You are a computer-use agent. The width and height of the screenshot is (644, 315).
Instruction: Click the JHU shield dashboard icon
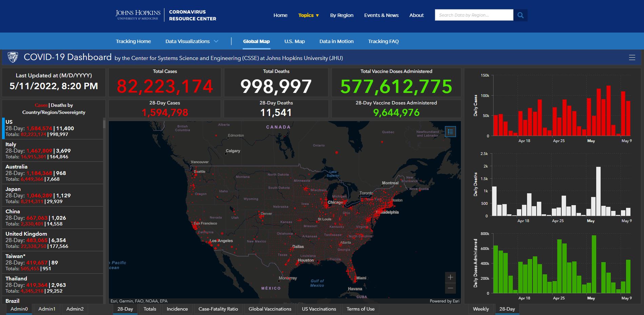pos(13,57)
